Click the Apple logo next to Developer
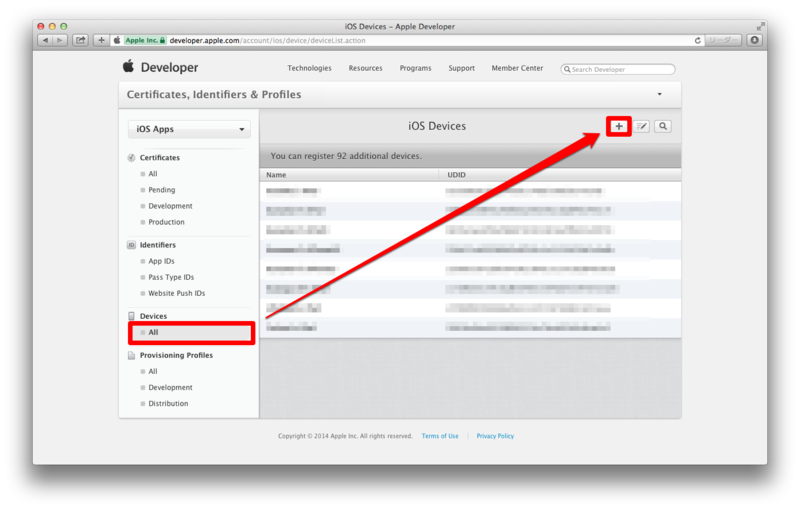800x510 pixels. tap(128, 66)
